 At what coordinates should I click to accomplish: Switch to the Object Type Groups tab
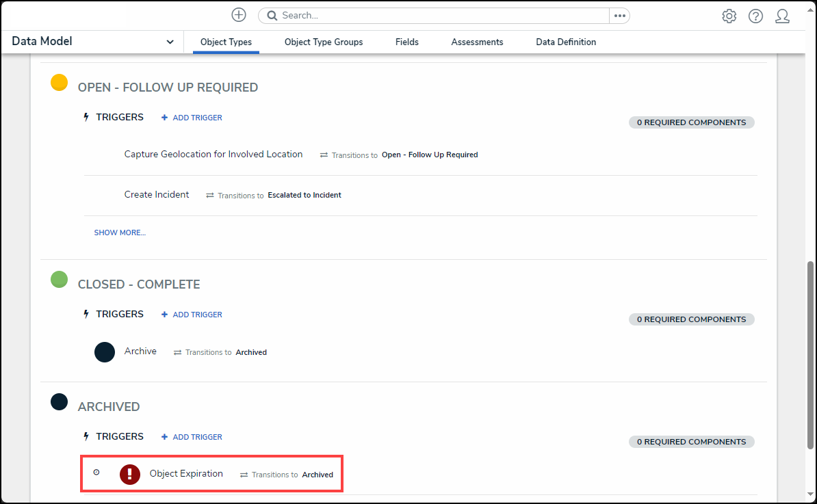click(324, 42)
